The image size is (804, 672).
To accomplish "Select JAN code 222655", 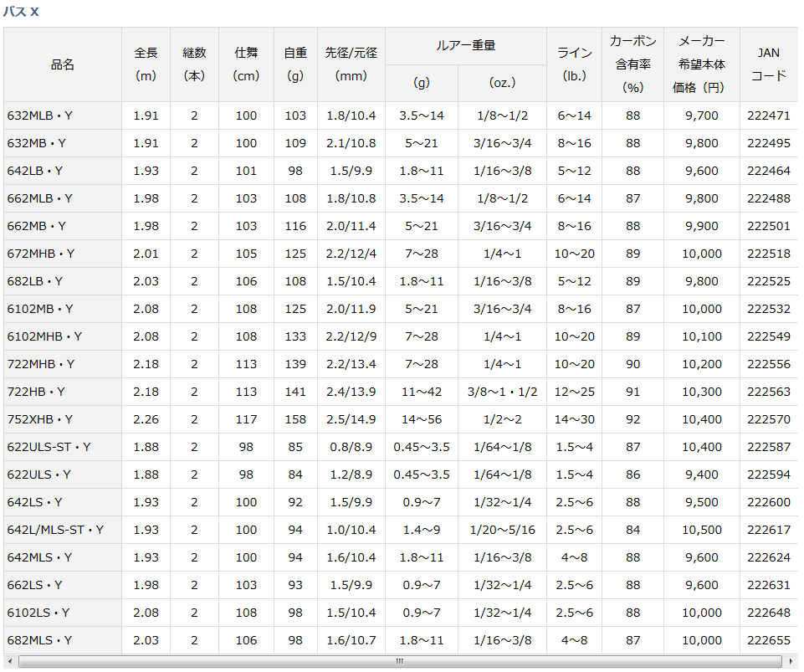I will [x=768, y=640].
